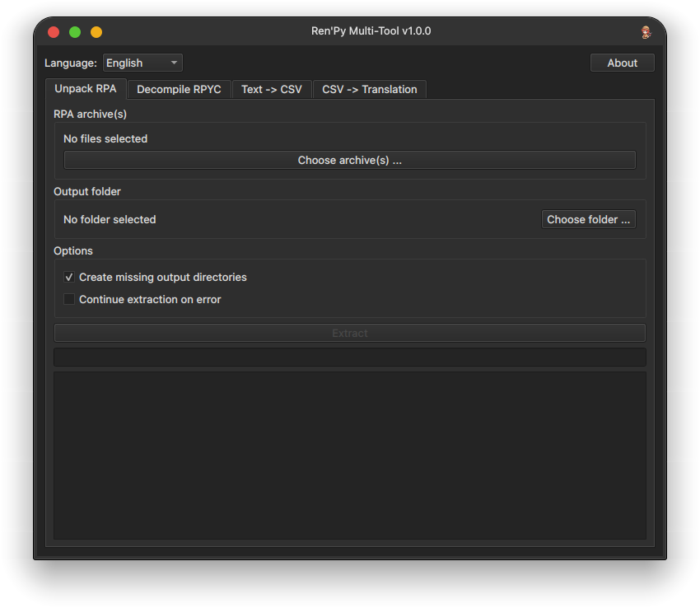
Task: Click inside the log output area
Action: pyautogui.click(x=349, y=456)
